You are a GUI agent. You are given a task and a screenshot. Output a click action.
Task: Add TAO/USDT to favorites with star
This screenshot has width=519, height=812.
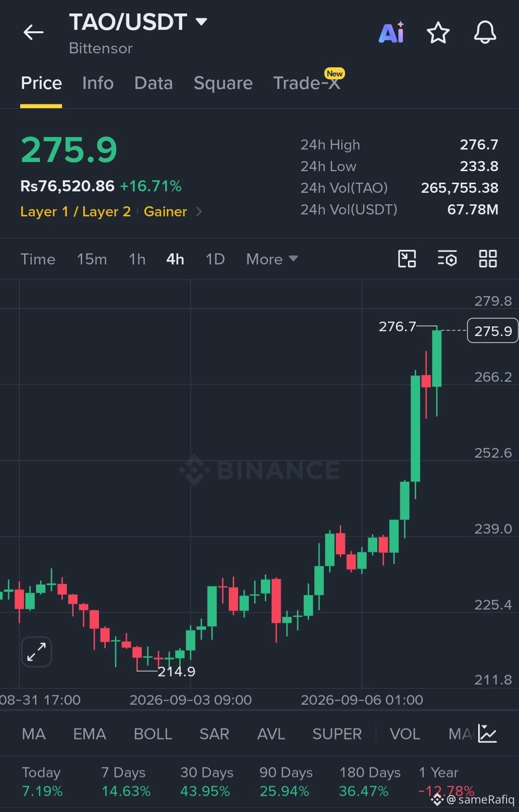(x=438, y=33)
